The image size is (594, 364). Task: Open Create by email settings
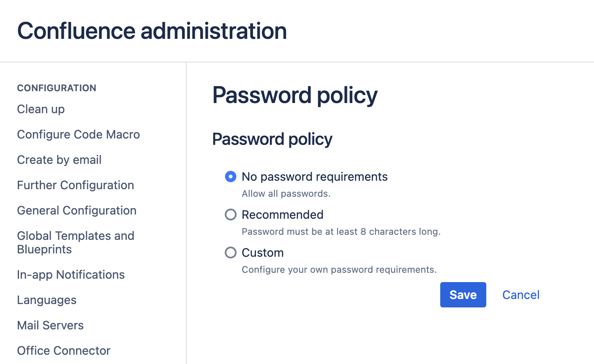(59, 160)
